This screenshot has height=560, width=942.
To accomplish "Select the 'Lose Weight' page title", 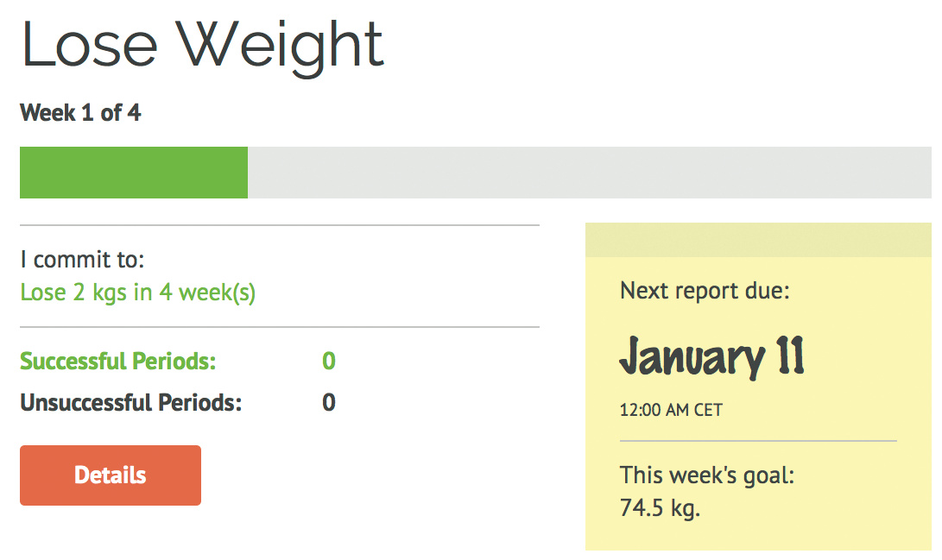I will [203, 45].
